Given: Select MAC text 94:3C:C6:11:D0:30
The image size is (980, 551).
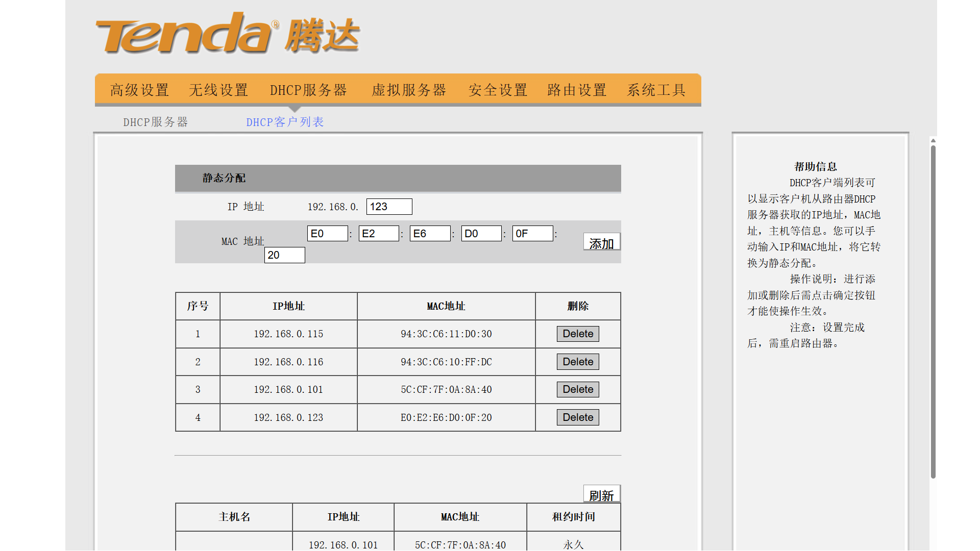Looking at the screenshot, I should 446,334.
